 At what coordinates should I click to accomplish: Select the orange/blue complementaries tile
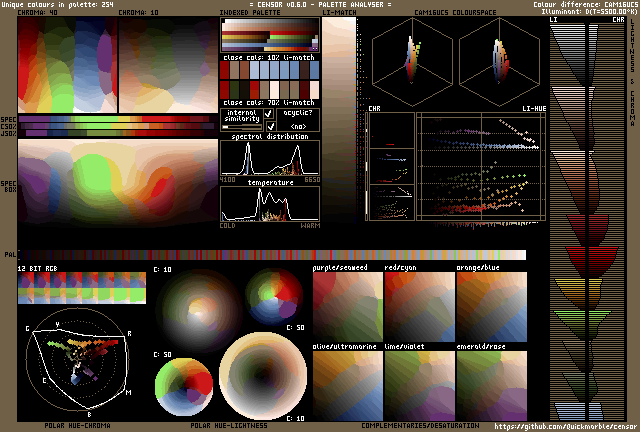(491, 309)
